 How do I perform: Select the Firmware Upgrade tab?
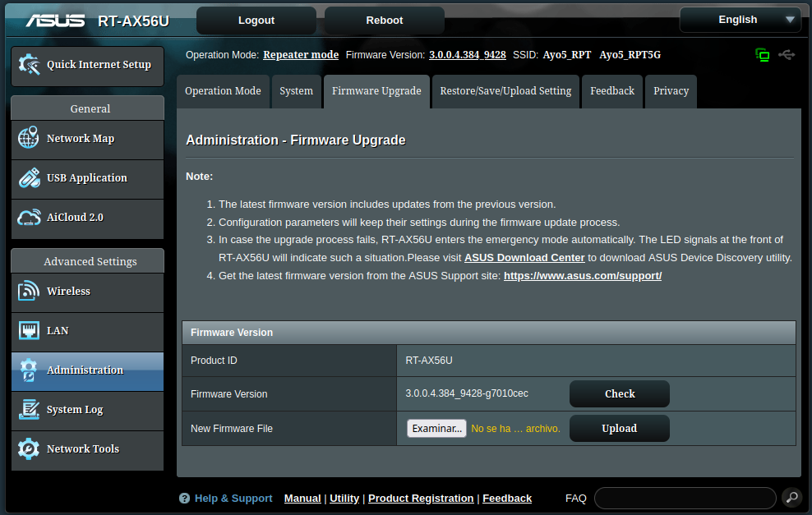pyautogui.click(x=376, y=92)
